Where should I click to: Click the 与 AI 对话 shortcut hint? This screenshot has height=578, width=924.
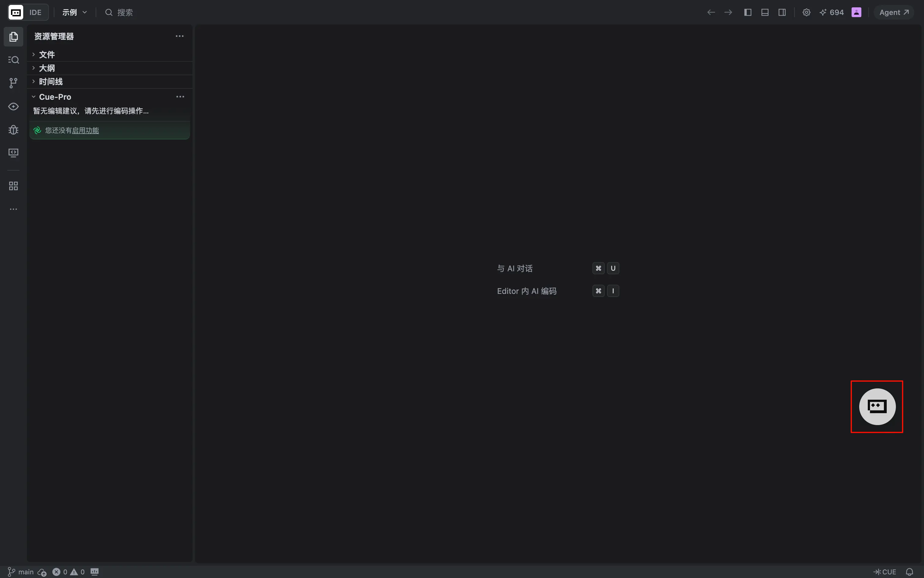[x=515, y=269]
